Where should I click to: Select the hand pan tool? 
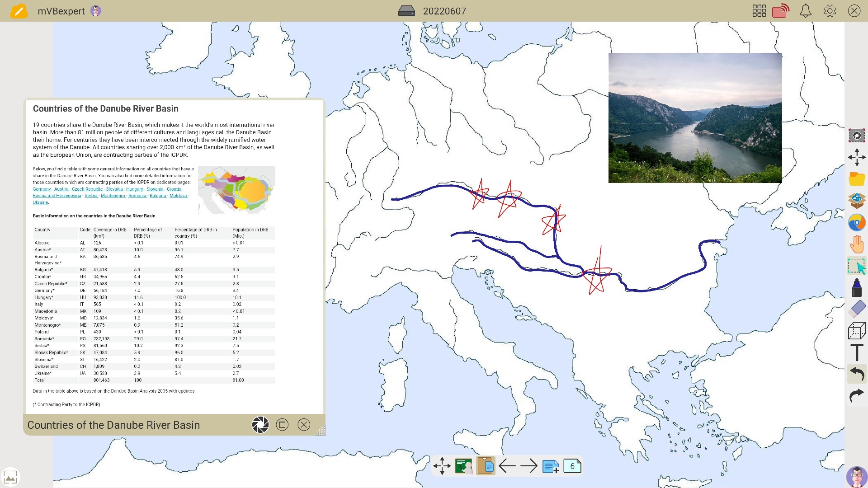coord(857,244)
